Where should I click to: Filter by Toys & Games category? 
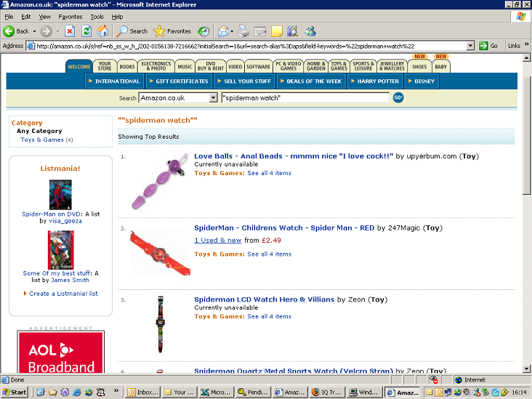42,140
